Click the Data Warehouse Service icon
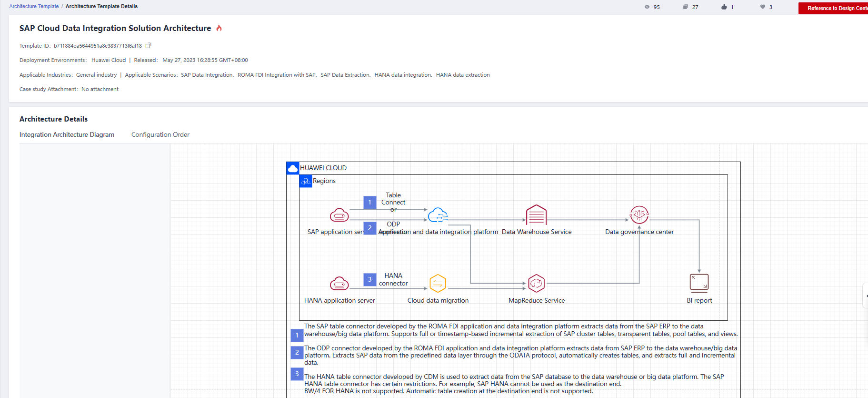The height and width of the screenshot is (398, 868). click(x=536, y=215)
